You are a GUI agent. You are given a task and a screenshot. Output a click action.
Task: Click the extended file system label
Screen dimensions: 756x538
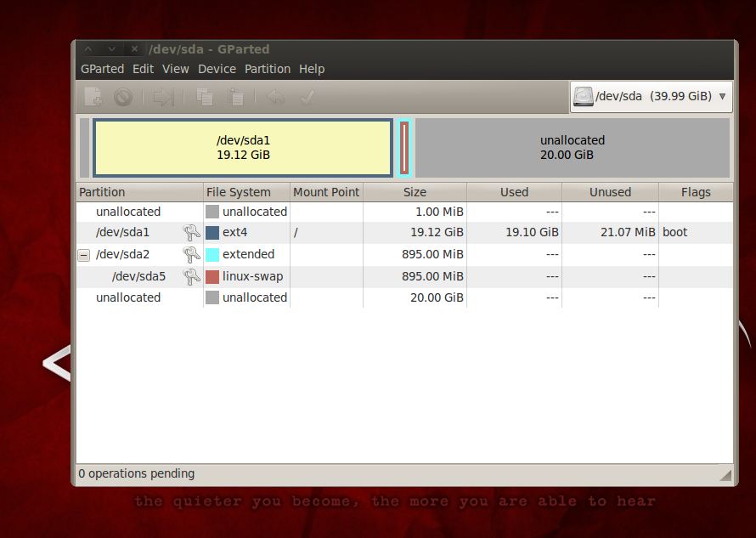click(248, 254)
